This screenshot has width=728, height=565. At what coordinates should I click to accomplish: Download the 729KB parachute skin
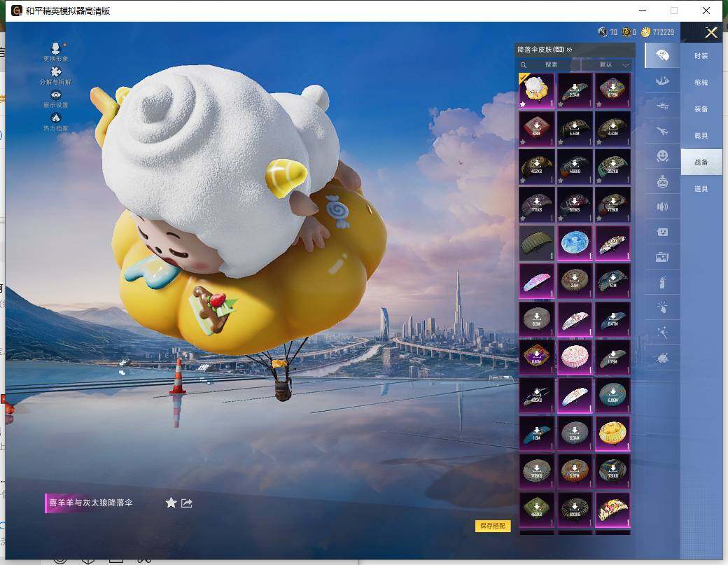[613, 204]
